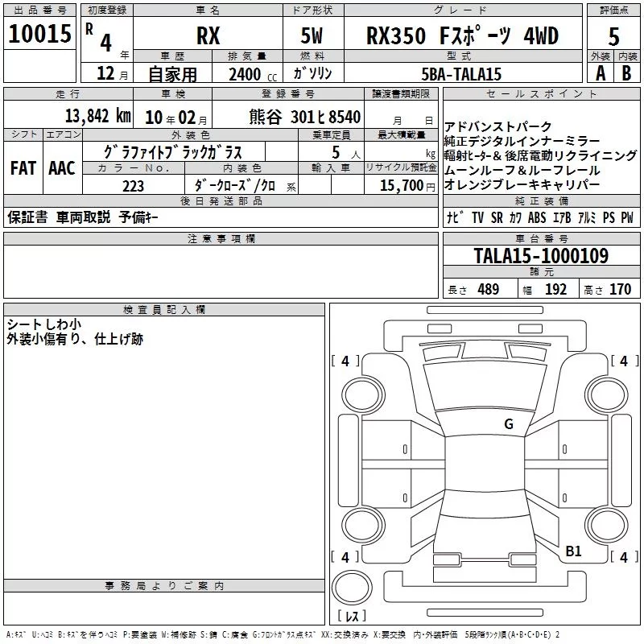Click interior color ダークローズ/クロ
Viewport: 644px width, 644px height.
click(x=235, y=186)
